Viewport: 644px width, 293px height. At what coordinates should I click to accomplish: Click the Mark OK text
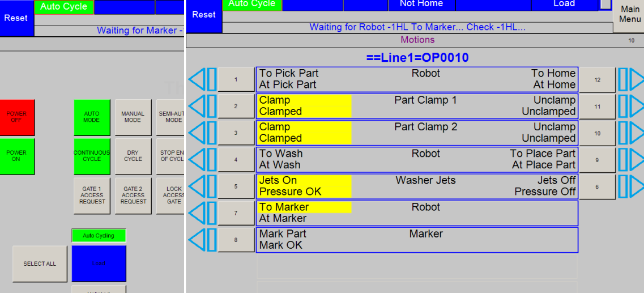point(280,245)
